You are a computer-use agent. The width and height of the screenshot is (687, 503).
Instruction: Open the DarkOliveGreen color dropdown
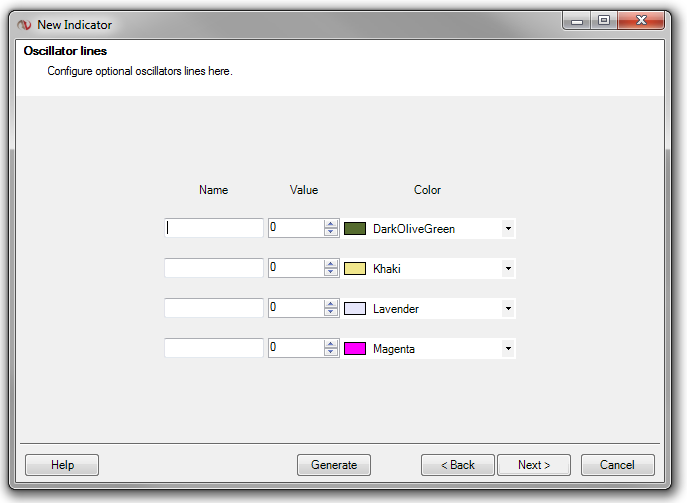508,228
